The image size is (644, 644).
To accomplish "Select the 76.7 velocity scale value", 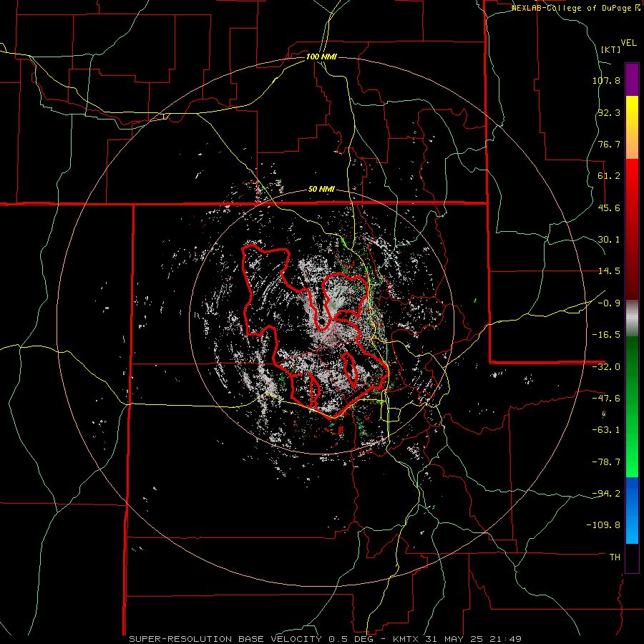I will [x=609, y=144].
